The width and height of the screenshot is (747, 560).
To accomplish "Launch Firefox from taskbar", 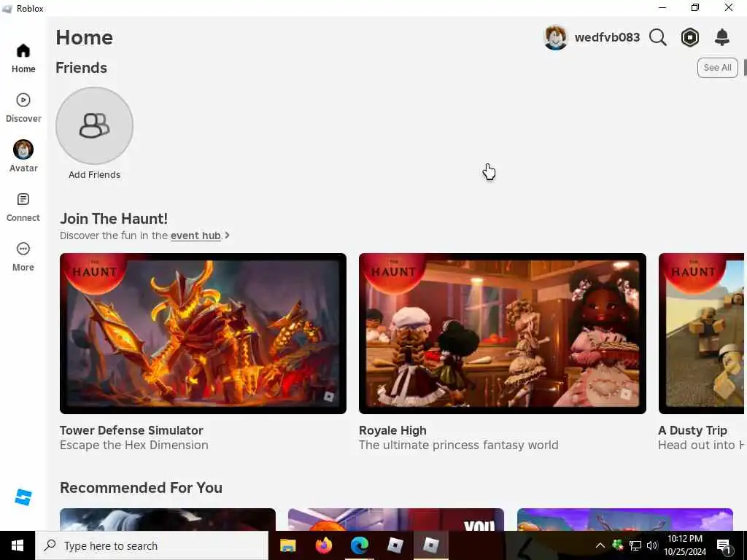I will 324,545.
